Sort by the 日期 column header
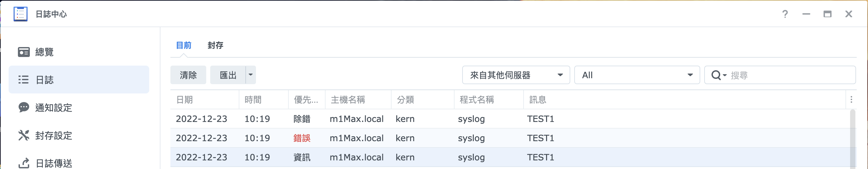The height and width of the screenshot is (169, 868). (x=205, y=100)
